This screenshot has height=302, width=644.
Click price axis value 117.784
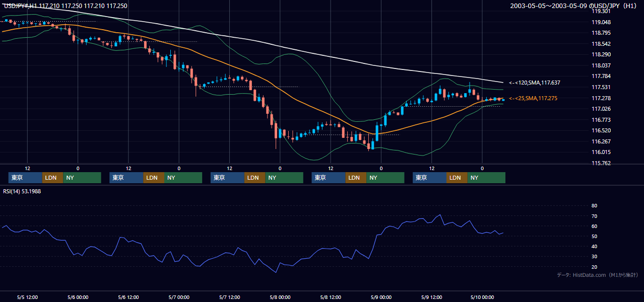(x=600, y=76)
